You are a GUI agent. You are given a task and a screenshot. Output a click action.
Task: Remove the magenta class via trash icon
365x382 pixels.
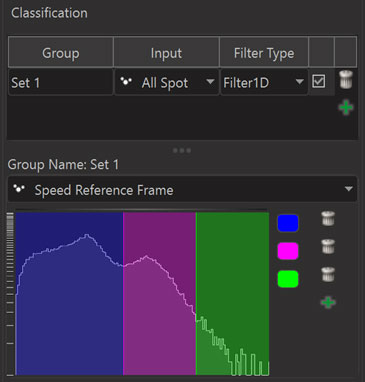[328, 247]
